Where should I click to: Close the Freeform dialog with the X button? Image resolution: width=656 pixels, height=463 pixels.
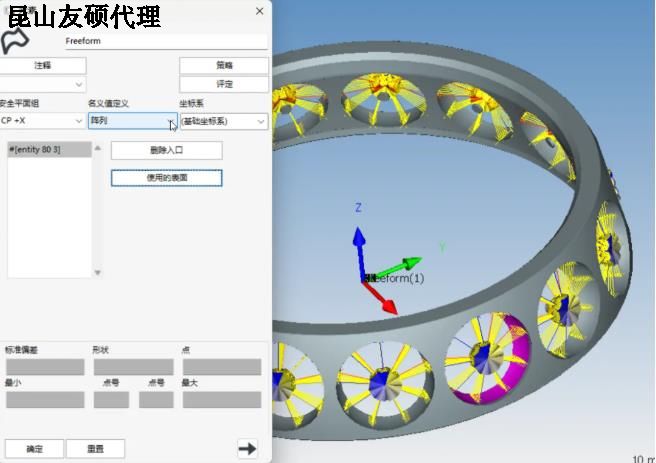coord(260,11)
